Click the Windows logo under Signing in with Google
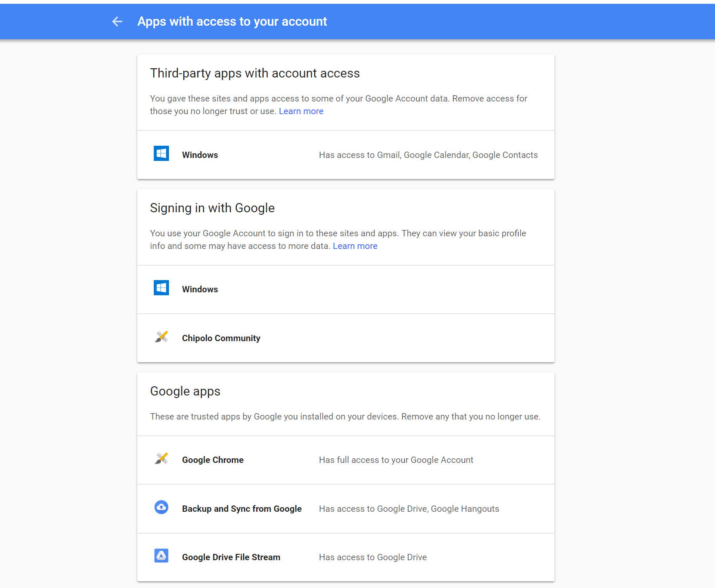The image size is (715, 588). (x=161, y=288)
